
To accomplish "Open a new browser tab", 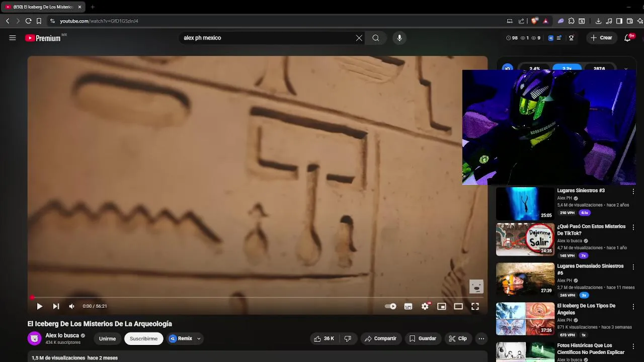I will tap(93, 7).
